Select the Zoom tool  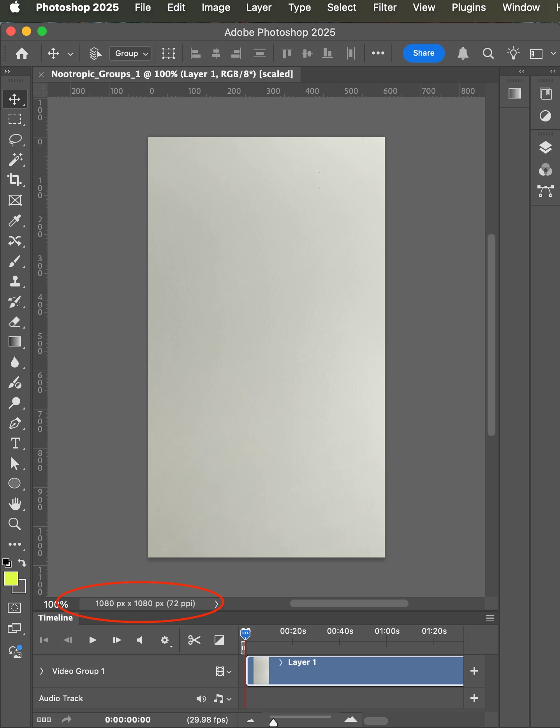[x=15, y=524]
